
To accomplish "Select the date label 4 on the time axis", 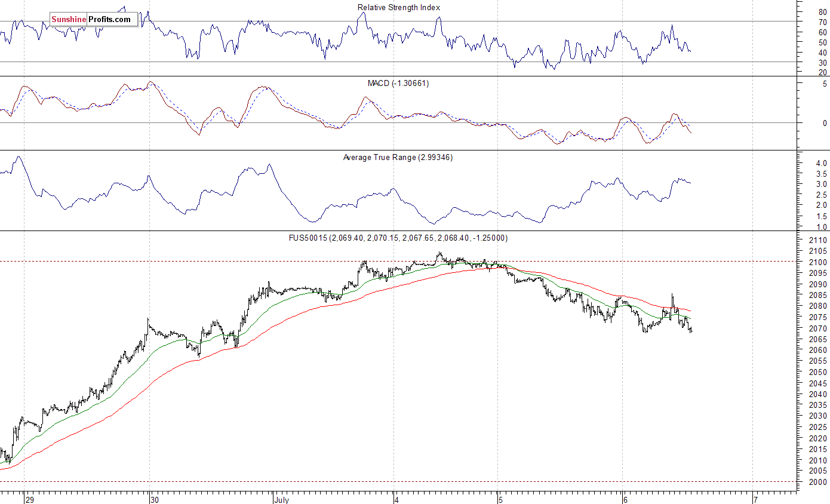I will pyautogui.click(x=397, y=499).
